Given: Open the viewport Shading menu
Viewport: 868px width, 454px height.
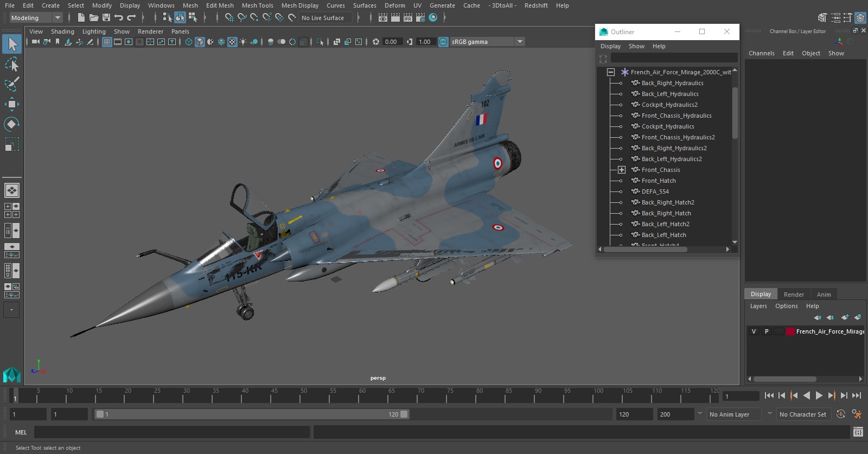Looking at the screenshot, I should coord(62,31).
